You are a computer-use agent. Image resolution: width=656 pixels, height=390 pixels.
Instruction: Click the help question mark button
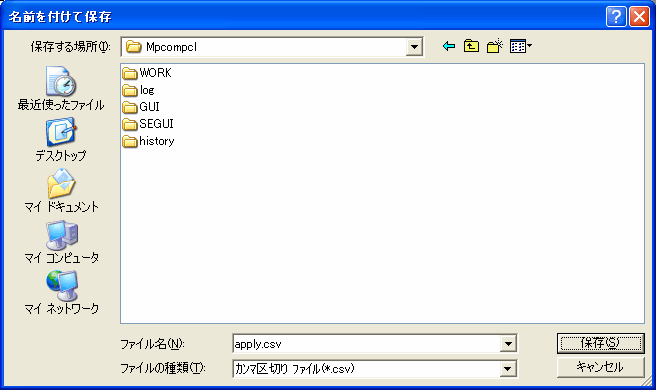(x=616, y=17)
